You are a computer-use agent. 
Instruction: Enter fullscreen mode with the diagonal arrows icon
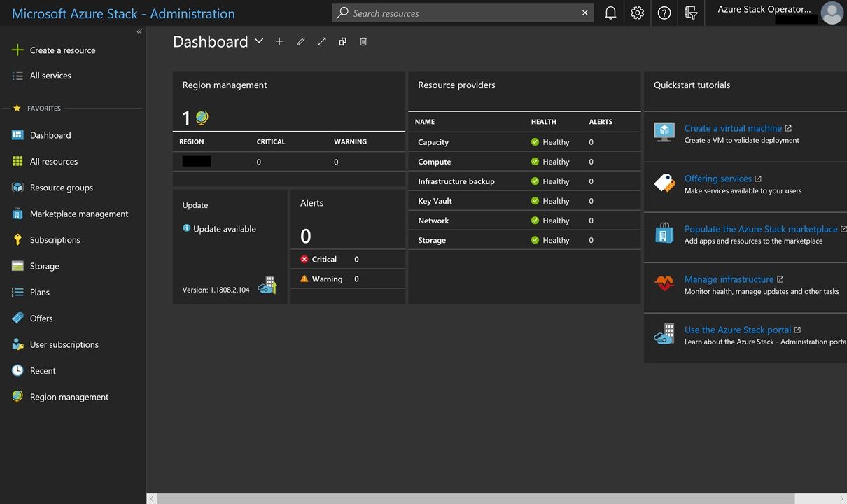coord(321,41)
